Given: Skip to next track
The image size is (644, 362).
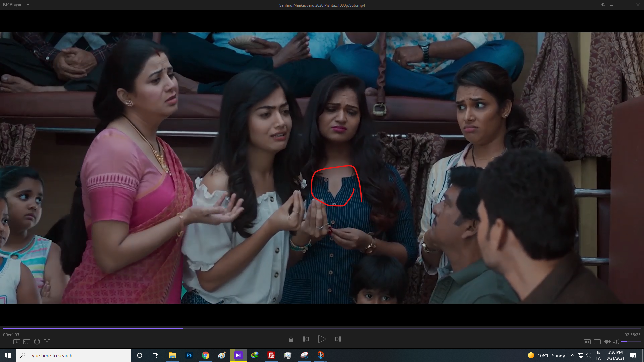Looking at the screenshot, I should [x=338, y=339].
